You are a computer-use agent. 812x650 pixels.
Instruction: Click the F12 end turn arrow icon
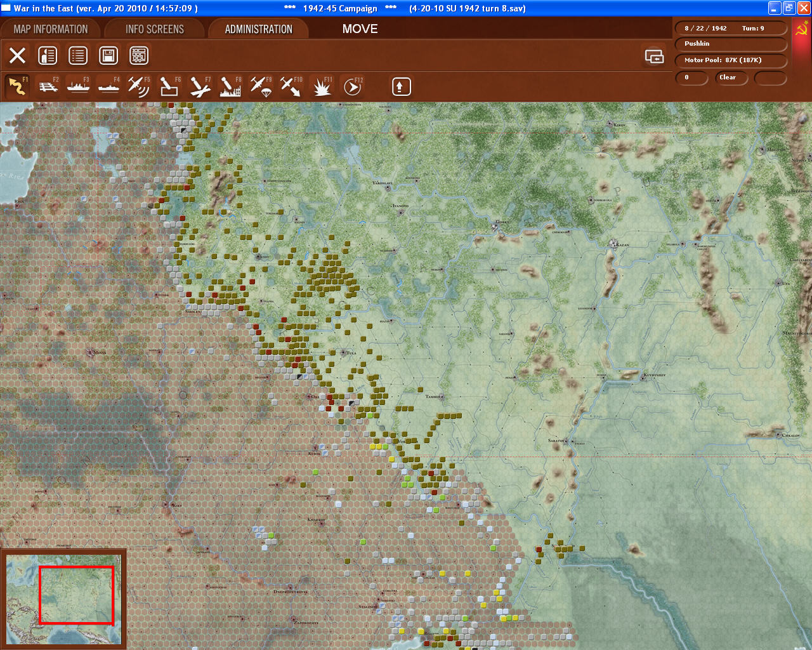(x=352, y=86)
